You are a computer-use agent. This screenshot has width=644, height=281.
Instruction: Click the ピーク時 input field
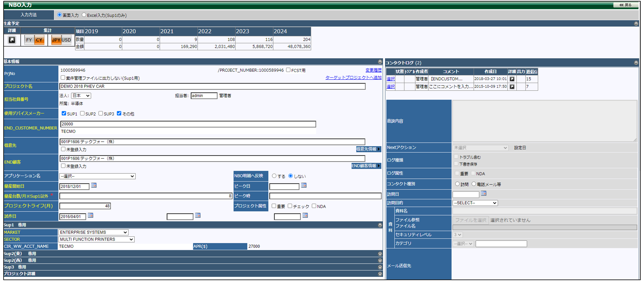(x=325, y=196)
